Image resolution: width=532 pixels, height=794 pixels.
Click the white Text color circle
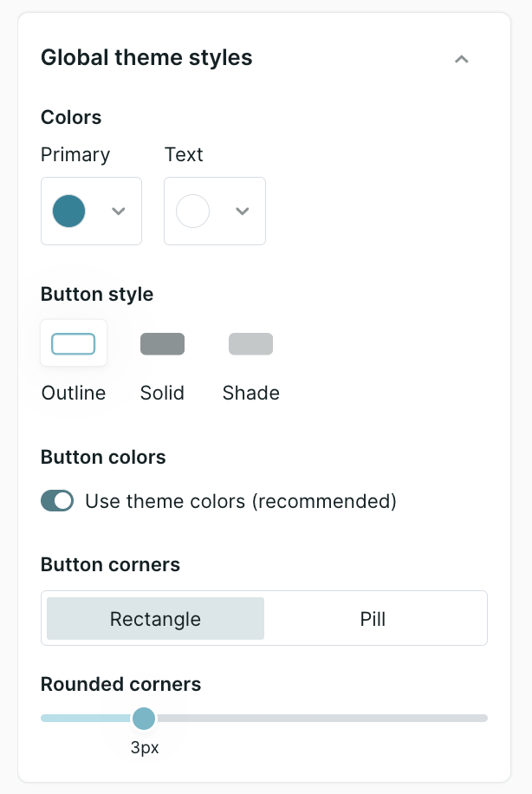192,212
